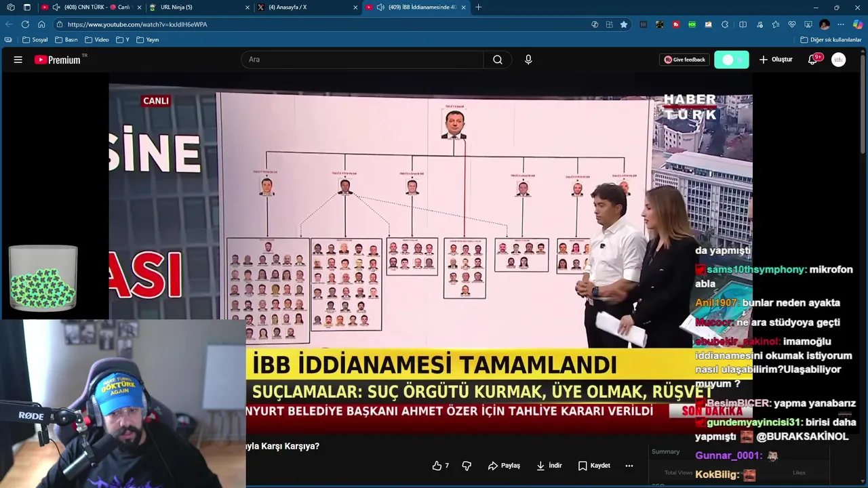Close the Anasayfa / X tab
The width and height of the screenshot is (868, 488).
[x=355, y=7]
